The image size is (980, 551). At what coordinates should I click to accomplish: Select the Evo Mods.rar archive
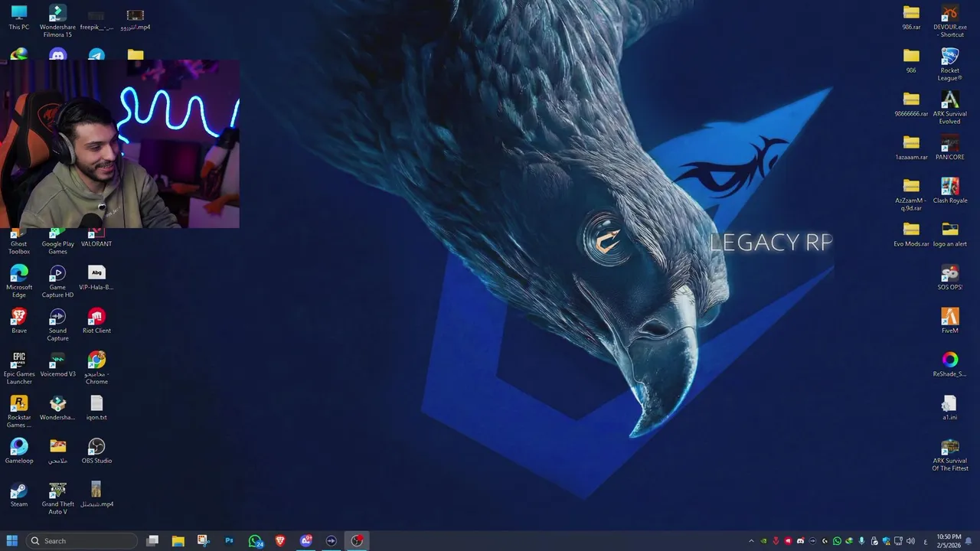(x=911, y=235)
